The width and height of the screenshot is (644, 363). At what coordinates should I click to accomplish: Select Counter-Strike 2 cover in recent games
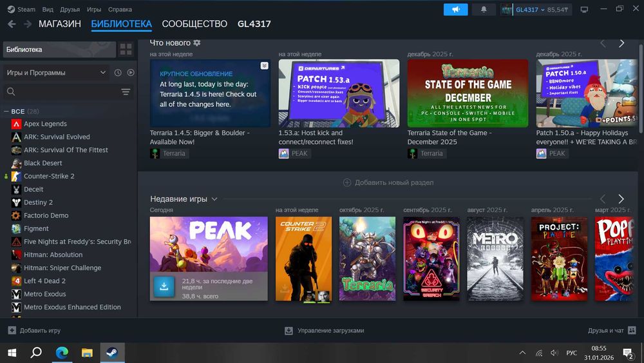tap(303, 259)
